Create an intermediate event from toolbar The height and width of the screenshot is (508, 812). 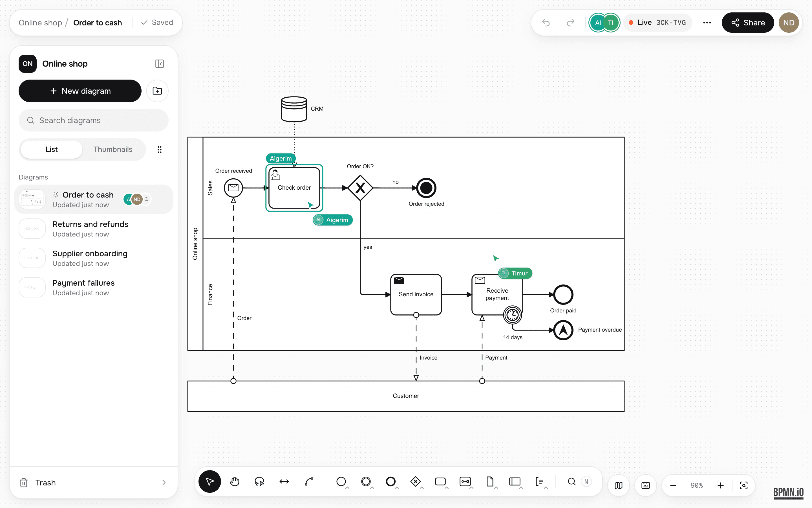point(366,481)
